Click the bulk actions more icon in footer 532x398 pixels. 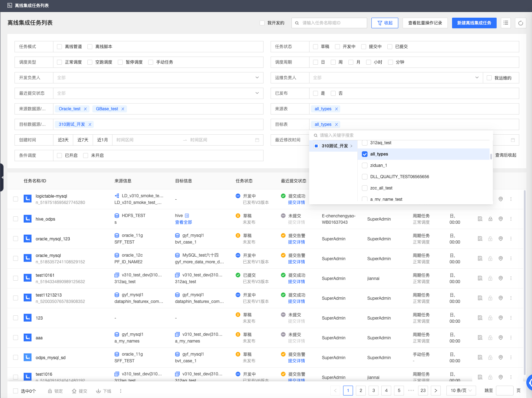121,391
